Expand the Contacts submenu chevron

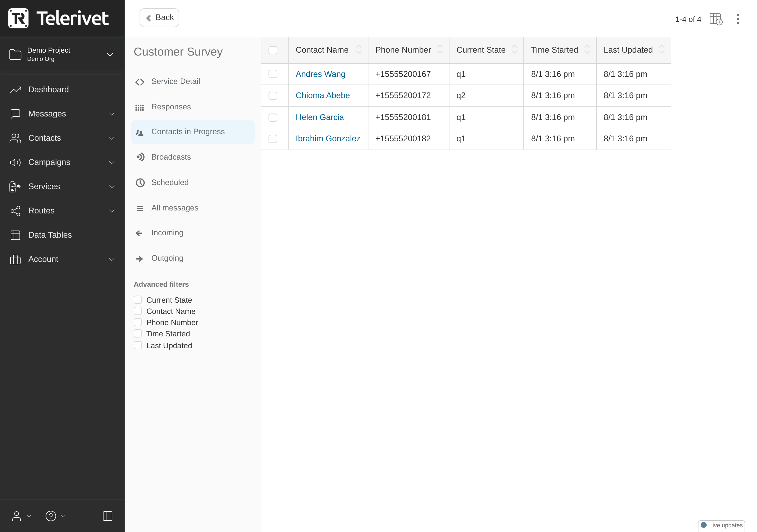(112, 138)
